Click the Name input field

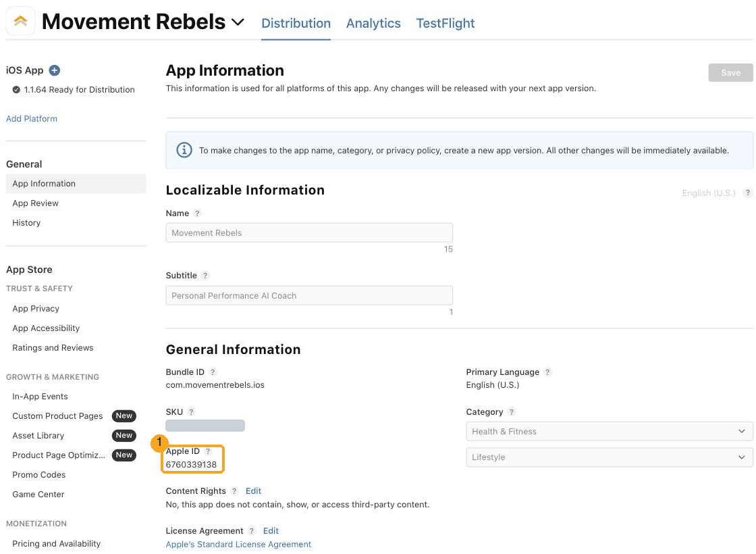[x=309, y=232]
